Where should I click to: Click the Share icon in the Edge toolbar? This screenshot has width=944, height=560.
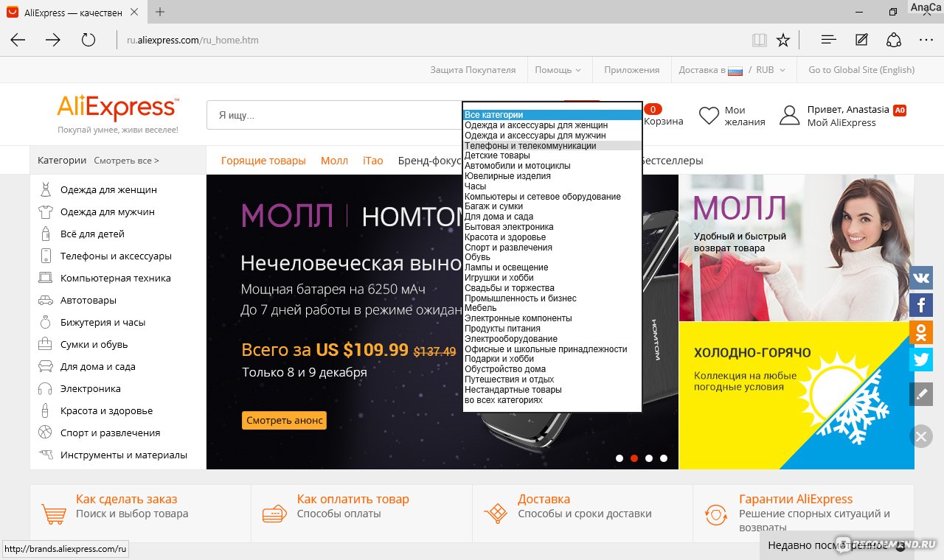894,41
